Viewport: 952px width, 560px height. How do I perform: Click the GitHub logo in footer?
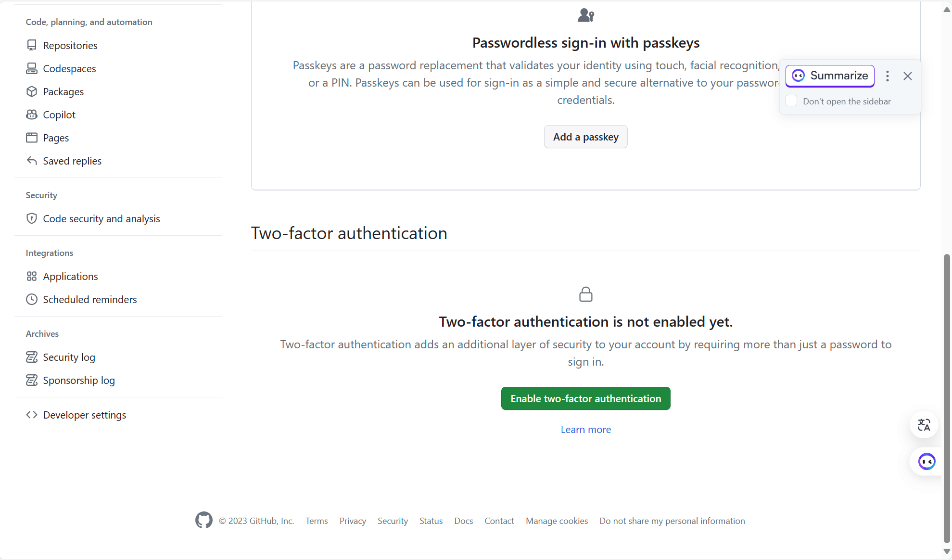[x=204, y=520]
